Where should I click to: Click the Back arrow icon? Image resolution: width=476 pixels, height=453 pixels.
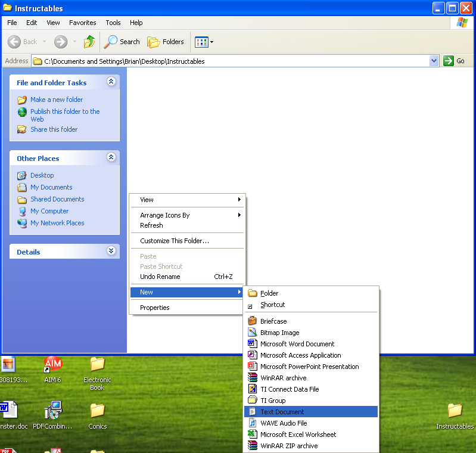(14, 42)
